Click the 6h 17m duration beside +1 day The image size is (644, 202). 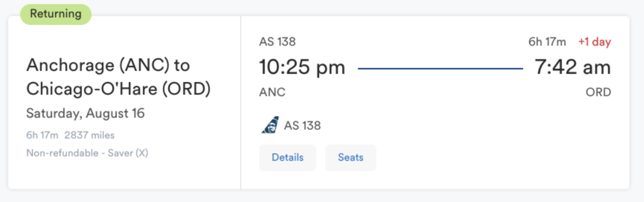547,42
